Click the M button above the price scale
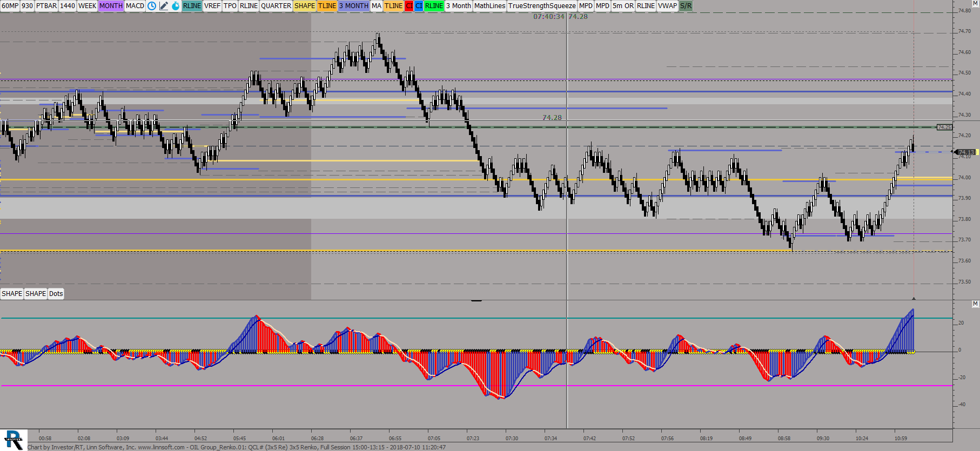 (975, 3)
